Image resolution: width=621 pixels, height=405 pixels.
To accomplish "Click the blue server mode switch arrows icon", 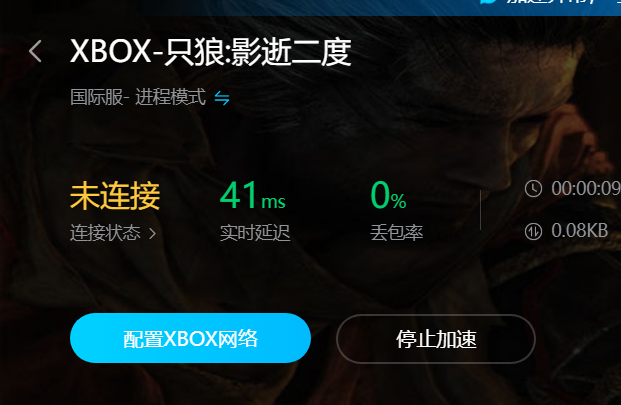I will coord(222,98).
